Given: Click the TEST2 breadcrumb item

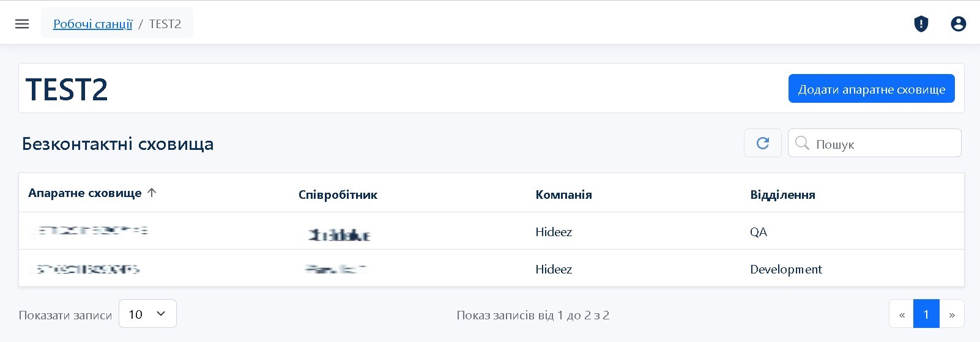Looking at the screenshot, I should (x=165, y=24).
